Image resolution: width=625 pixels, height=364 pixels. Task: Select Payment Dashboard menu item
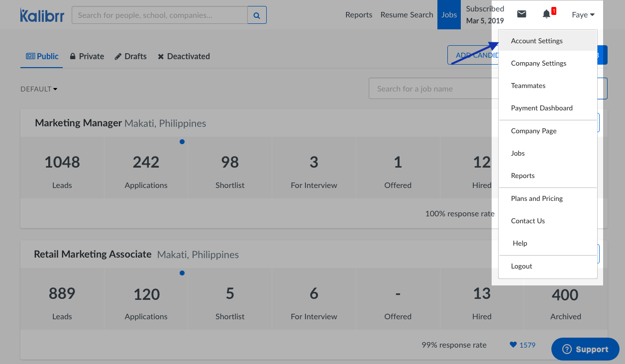(541, 108)
